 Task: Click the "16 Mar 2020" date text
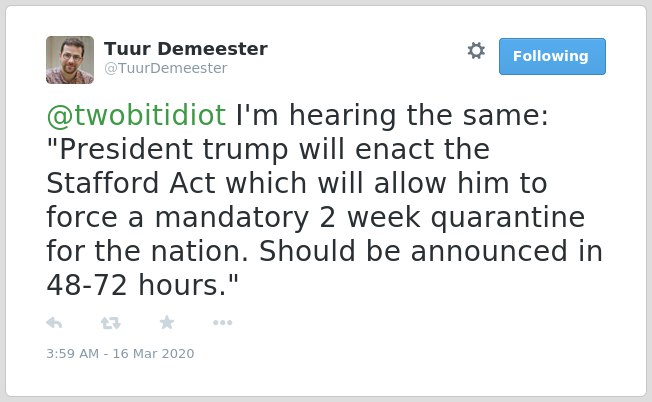point(153,353)
